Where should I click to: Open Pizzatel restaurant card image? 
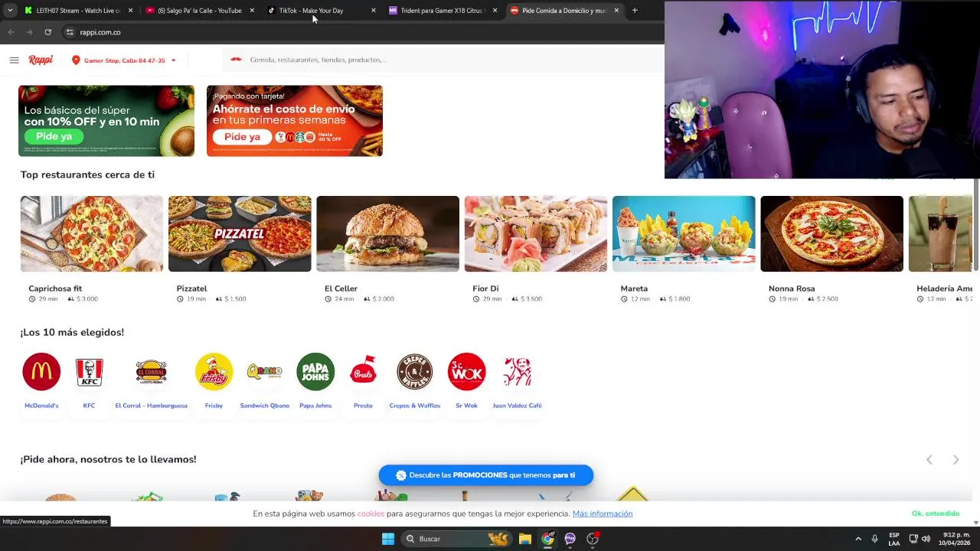point(240,233)
